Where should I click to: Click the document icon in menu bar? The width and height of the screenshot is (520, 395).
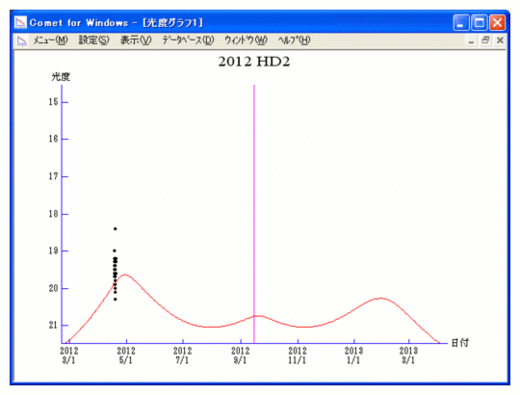click(x=22, y=41)
